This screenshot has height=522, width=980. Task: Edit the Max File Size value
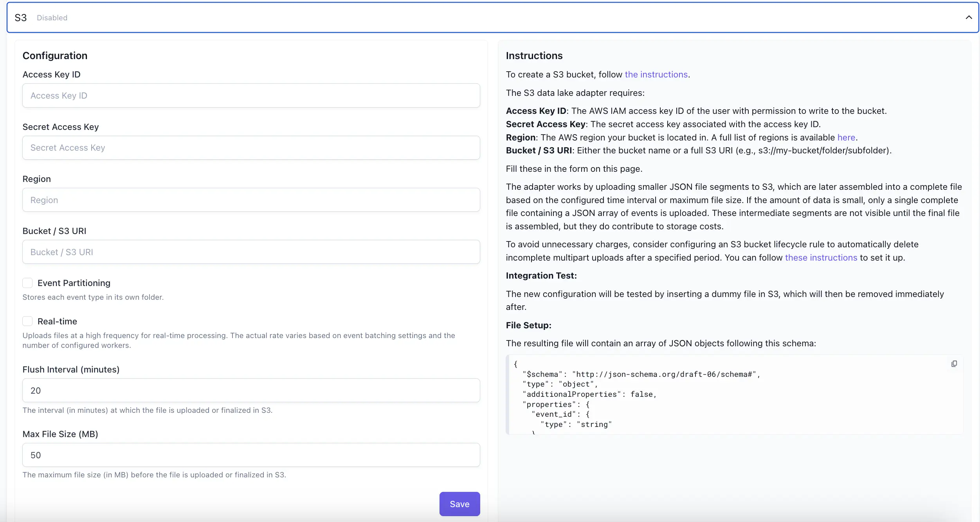(251, 455)
